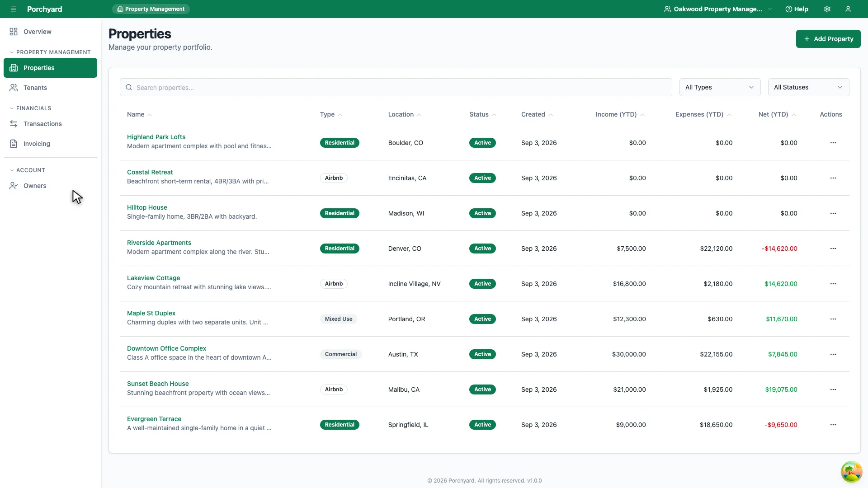Collapse the FINANCIALS sidebar section

(31, 108)
